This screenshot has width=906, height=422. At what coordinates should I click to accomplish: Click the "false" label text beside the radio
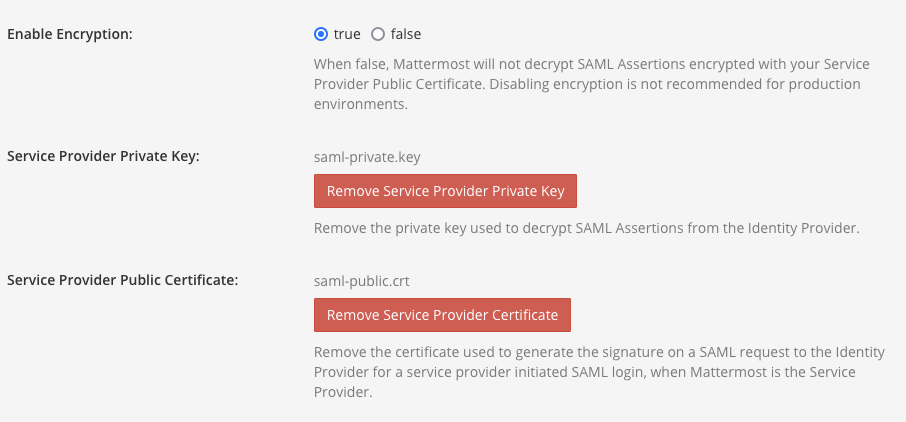[x=404, y=34]
